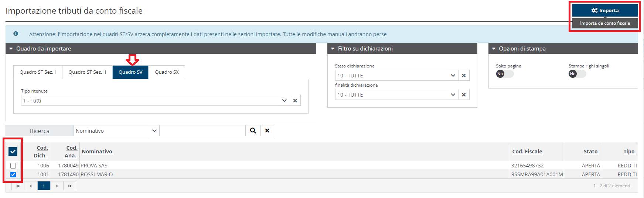
Task: Clear Stato dichiarazione filter with X
Action: pos(464,76)
